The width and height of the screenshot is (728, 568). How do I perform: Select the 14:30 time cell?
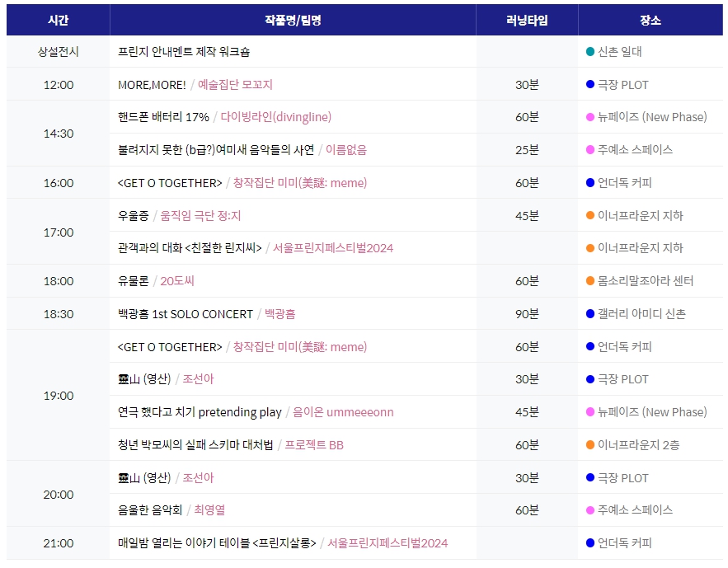(58, 134)
